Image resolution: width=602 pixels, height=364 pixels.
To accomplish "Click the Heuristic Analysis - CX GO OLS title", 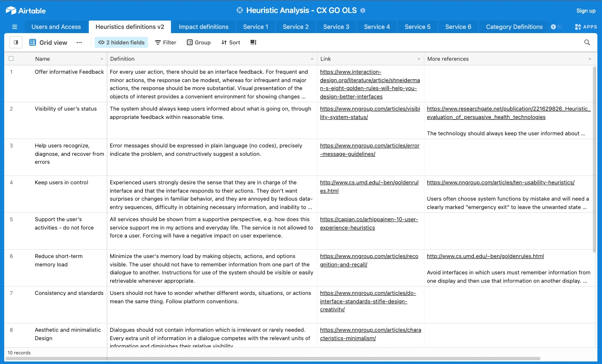I will point(301,10).
